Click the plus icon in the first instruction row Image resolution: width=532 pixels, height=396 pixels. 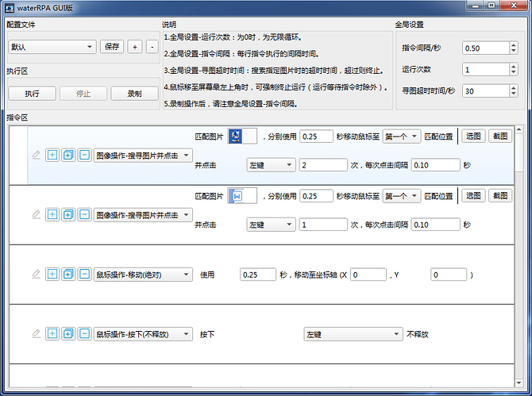(53, 155)
